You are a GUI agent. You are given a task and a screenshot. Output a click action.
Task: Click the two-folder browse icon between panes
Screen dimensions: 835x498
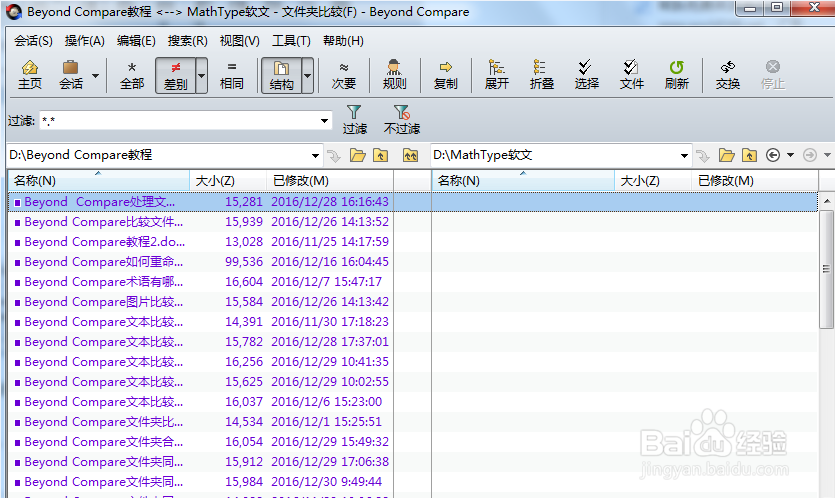pyautogui.click(x=410, y=156)
